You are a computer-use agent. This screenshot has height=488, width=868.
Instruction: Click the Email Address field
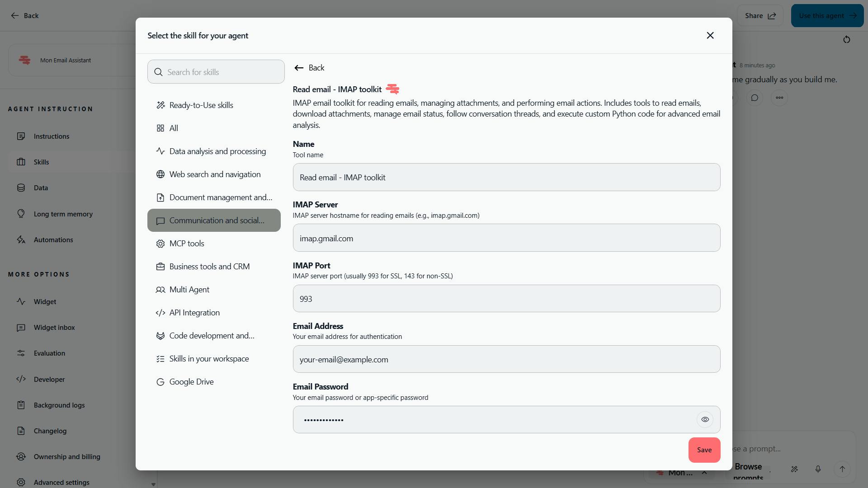click(x=506, y=359)
